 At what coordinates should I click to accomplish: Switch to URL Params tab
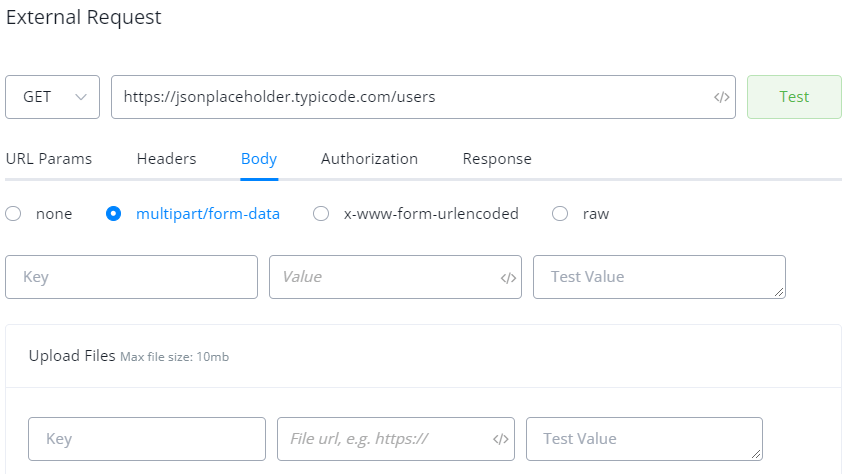click(x=48, y=159)
